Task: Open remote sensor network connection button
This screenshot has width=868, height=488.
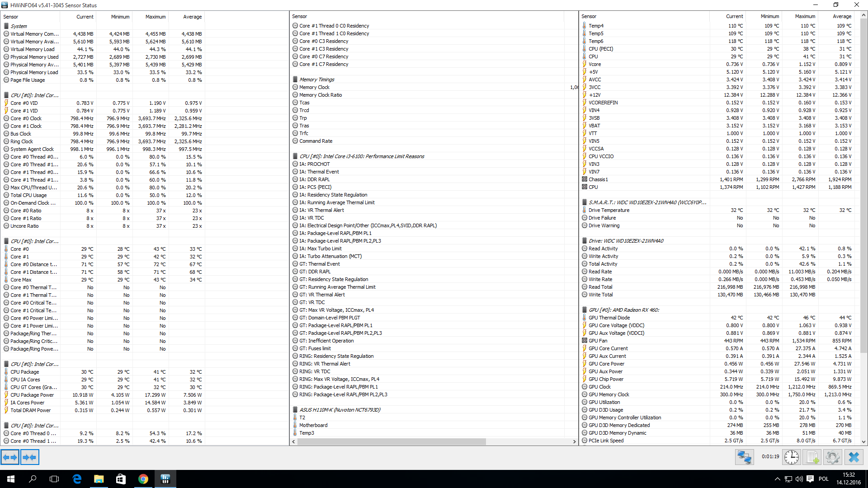Action: click(x=744, y=457)
